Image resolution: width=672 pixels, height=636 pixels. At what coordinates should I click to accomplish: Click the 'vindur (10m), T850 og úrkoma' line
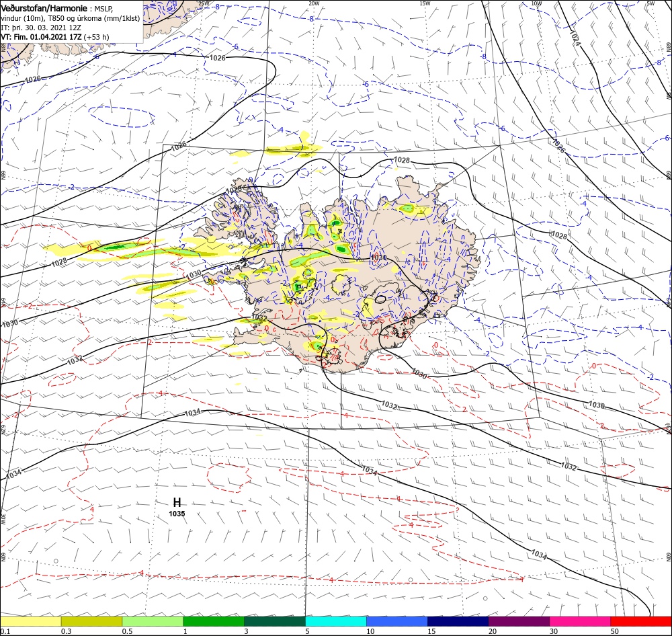(x=71, y=18)
